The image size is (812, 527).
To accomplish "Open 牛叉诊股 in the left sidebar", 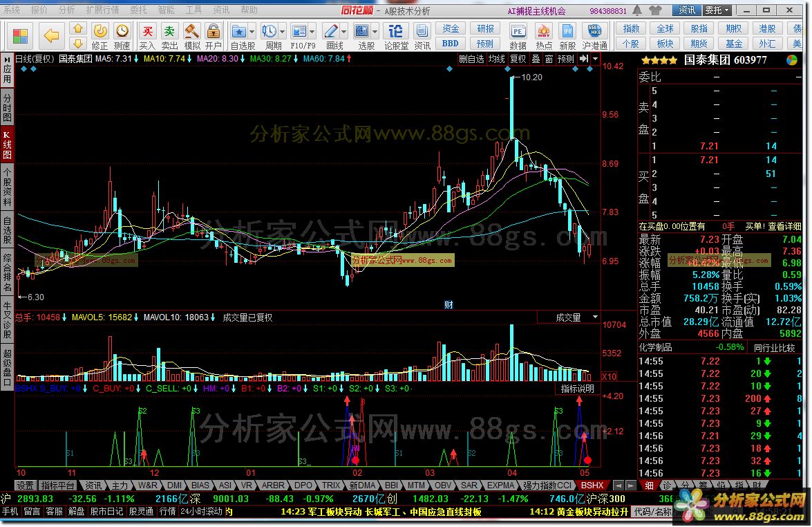I will [7, 320].
